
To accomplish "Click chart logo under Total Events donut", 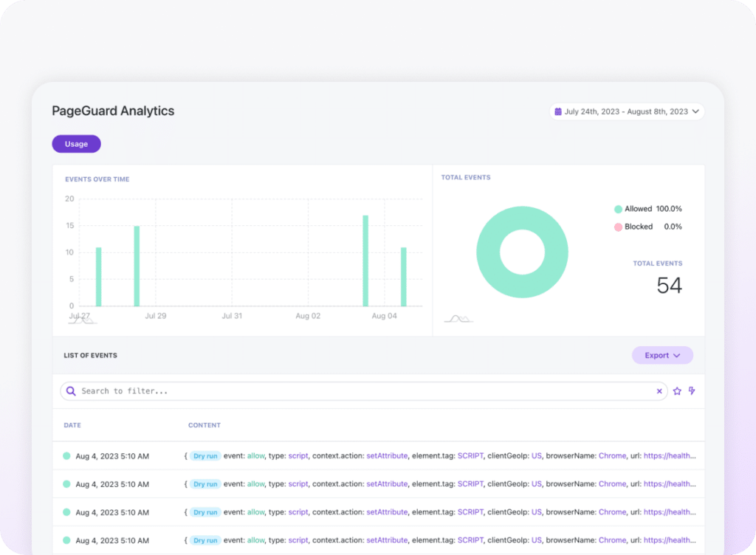I will 458,319.
